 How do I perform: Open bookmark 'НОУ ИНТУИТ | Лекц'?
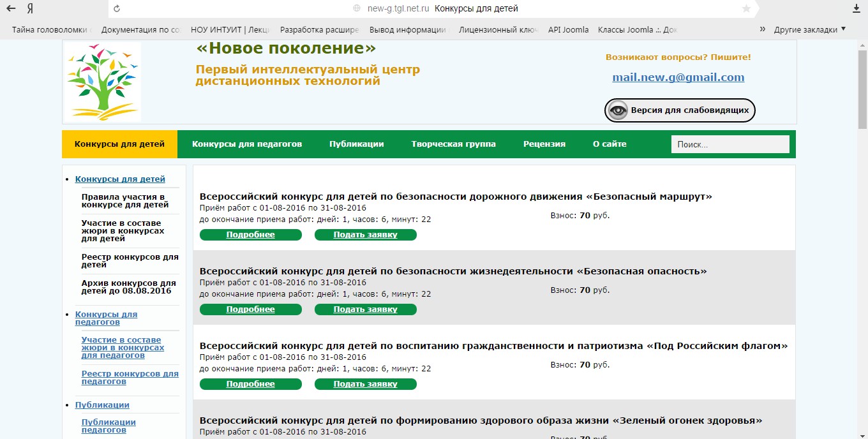230,29
